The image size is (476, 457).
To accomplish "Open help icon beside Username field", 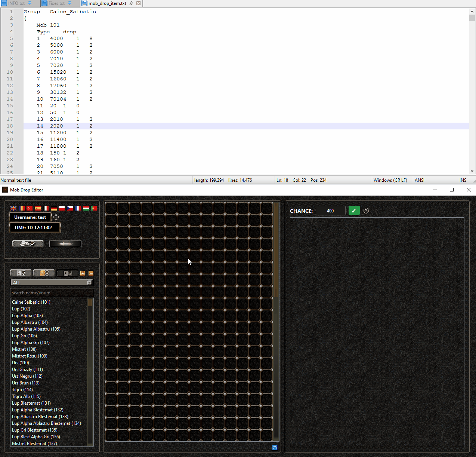I will pos(56,217).
